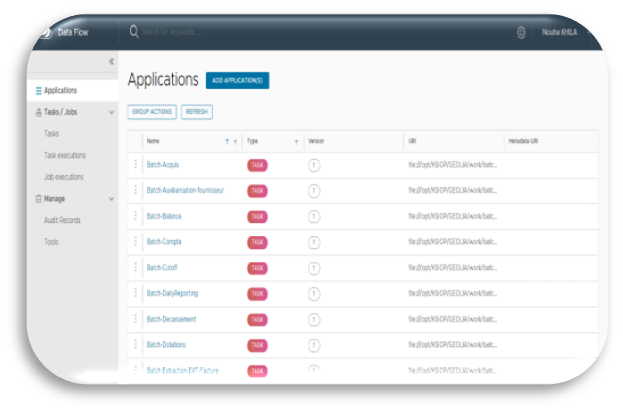Click the URI column header
The image size is (623, 412).
pos(412,141)
